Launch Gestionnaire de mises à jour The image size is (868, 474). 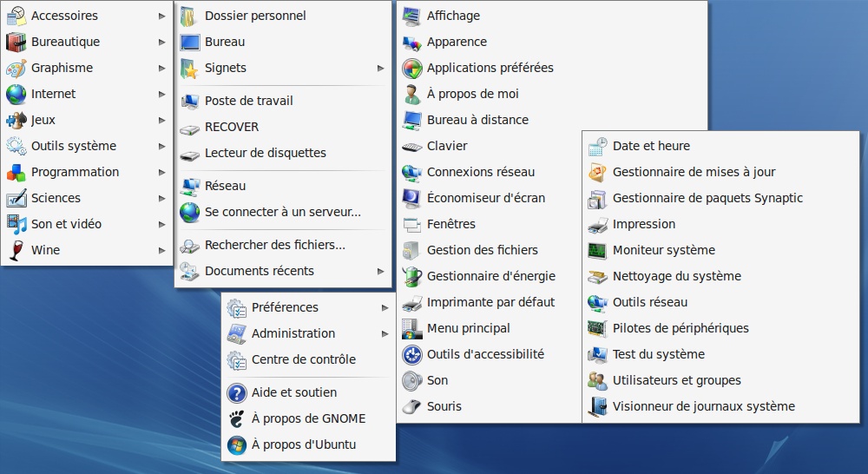720,172
